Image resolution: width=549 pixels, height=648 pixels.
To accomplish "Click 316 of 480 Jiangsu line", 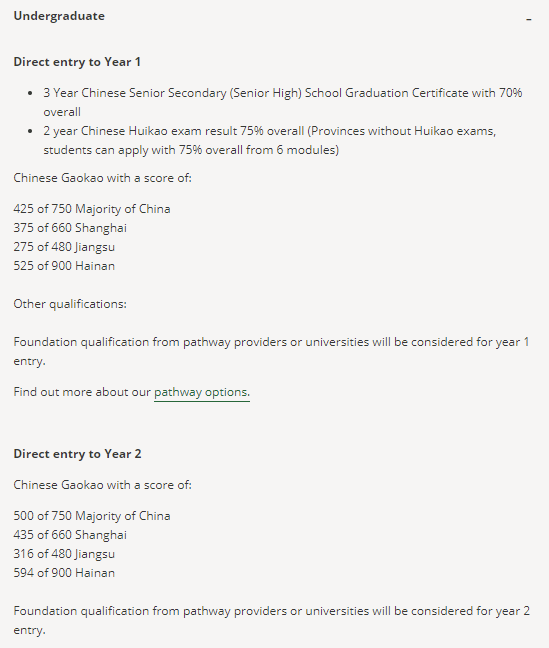I will point(64,554).
